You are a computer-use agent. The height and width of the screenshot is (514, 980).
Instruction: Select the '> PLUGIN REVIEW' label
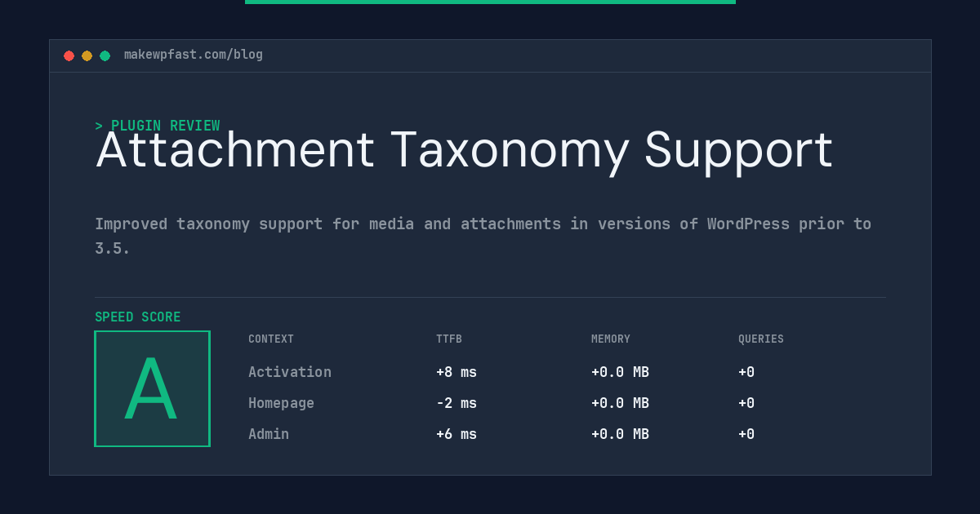coord(158,126)
